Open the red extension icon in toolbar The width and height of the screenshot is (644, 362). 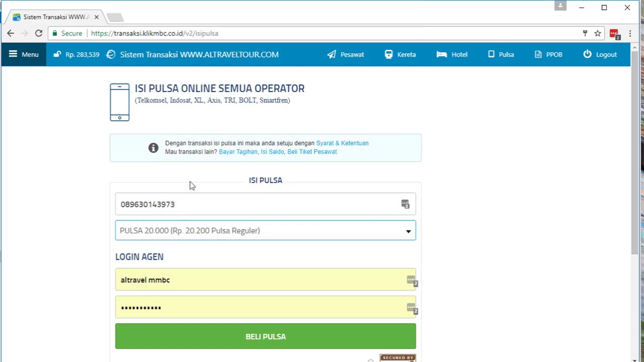point(614,34)
